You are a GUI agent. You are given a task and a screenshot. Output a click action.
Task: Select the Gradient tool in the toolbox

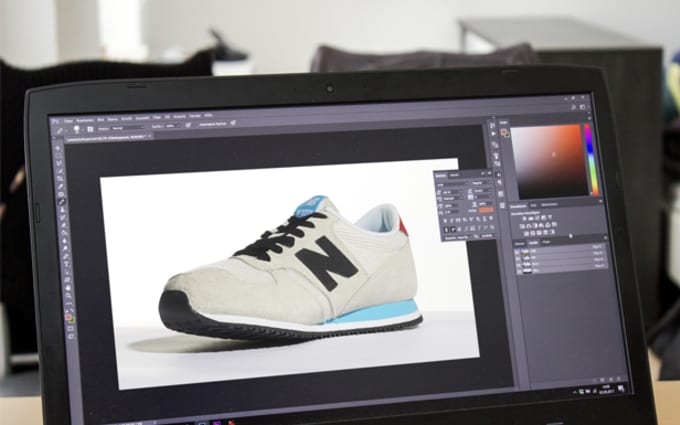[64, 233]
